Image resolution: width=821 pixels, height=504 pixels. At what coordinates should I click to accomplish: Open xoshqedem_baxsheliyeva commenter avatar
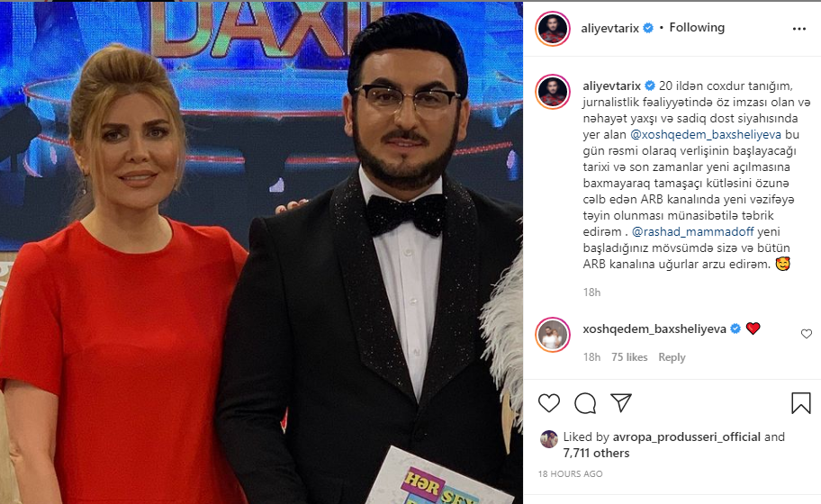click(553, 335)
